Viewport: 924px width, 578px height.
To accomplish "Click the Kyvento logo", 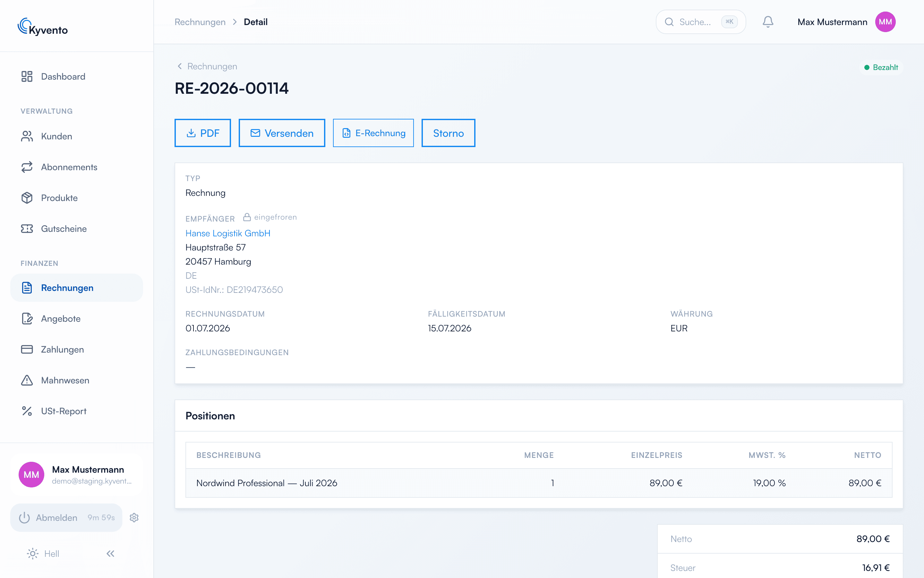I will 42,27.
